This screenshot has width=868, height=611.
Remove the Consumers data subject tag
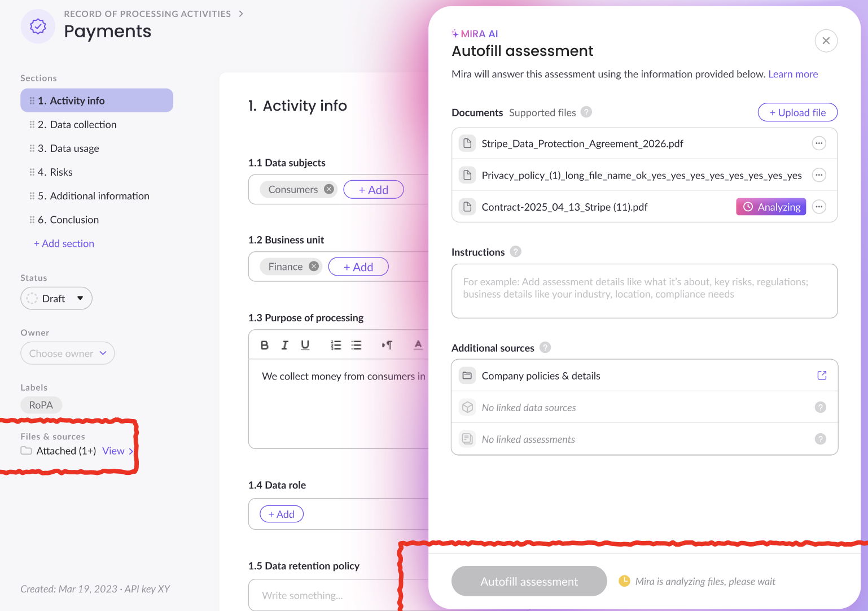pyautogui.click(x=329, y=189)
